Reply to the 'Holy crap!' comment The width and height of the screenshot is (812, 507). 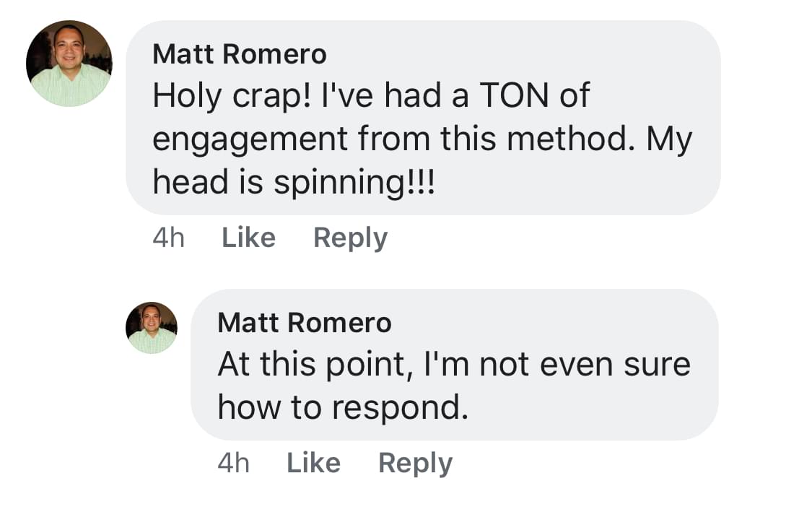350,238
